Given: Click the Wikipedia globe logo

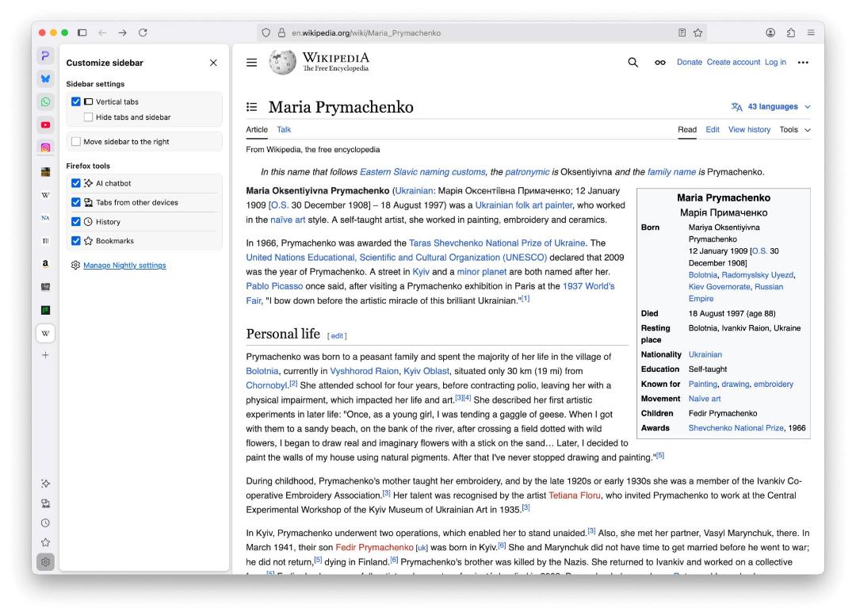Looking at the screenshot, I should coord(282,63).
